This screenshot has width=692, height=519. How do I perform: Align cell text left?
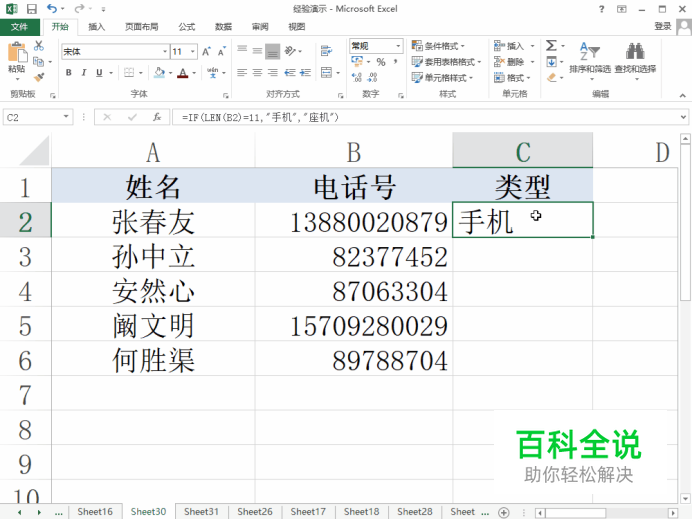(x=242, y=72)
